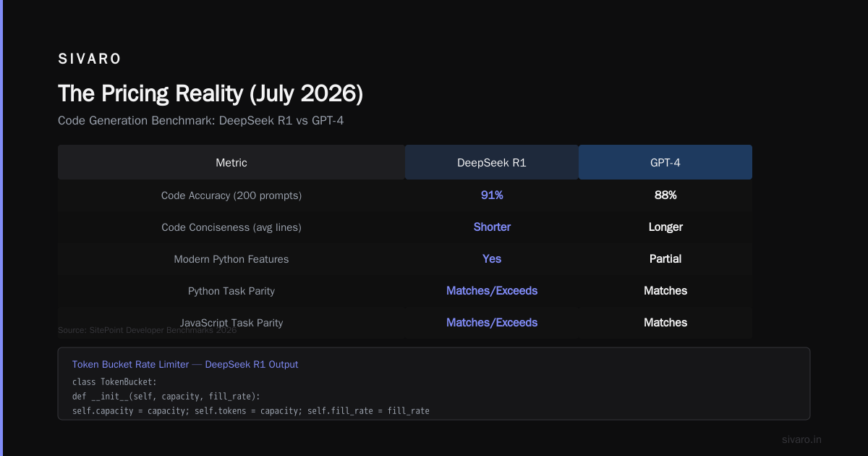Click the 'self.capacity = capacity' code line
Screen dimensions: 868x456
(251, 411)
